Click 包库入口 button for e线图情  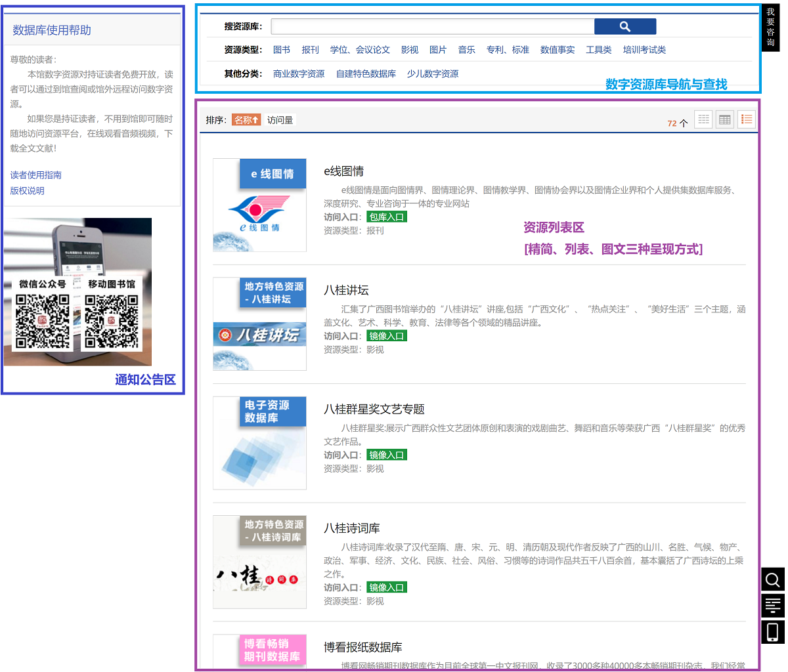387,217
